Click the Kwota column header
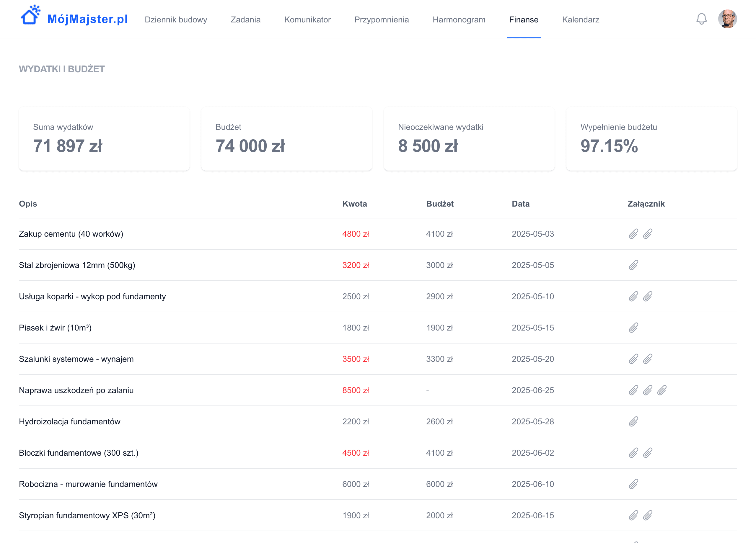This screenshot has height=543, width=756. pos(354,204)
